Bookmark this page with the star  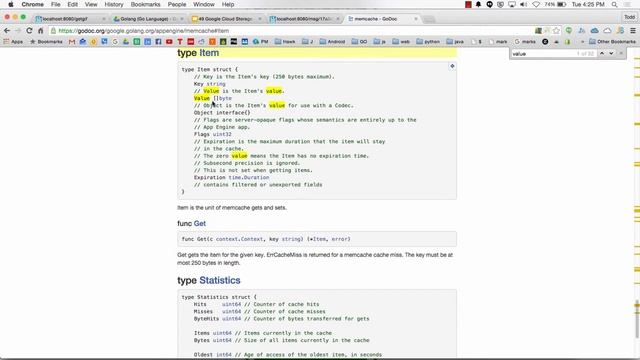pyautogui.click(x=556, y=31)
